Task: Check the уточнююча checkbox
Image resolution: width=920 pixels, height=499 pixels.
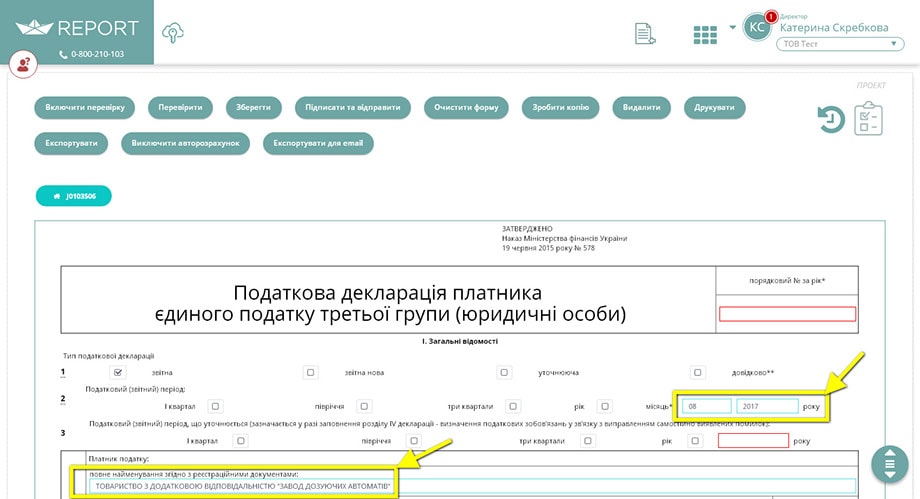Action: pyautogui.click(x=503, y=372)
